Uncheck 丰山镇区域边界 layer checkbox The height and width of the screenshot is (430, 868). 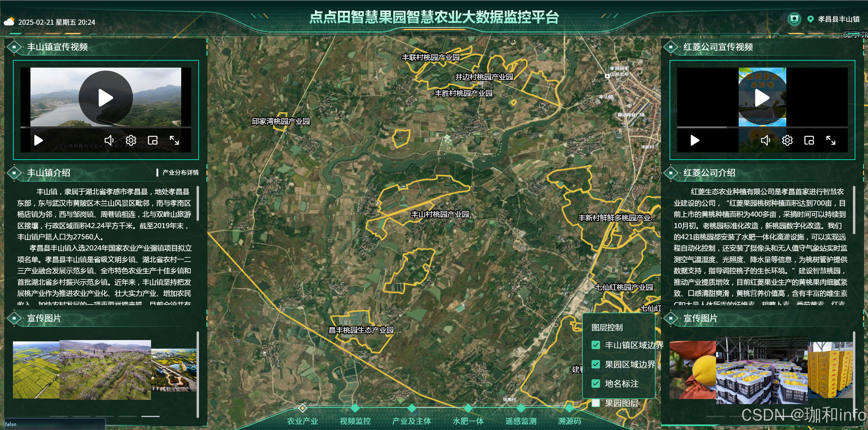(595, 345)
